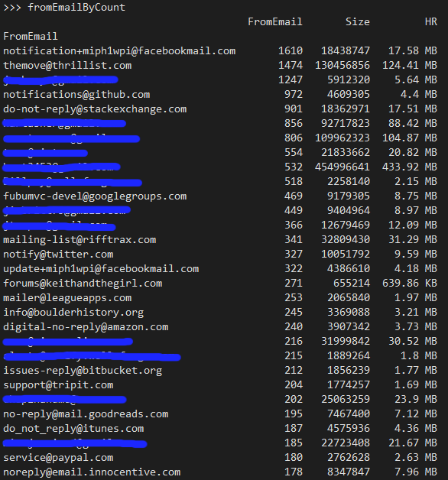The width and height of the screenshot is (448, 480).
Task: Select size value 4609305
Action: click(349, 95)
